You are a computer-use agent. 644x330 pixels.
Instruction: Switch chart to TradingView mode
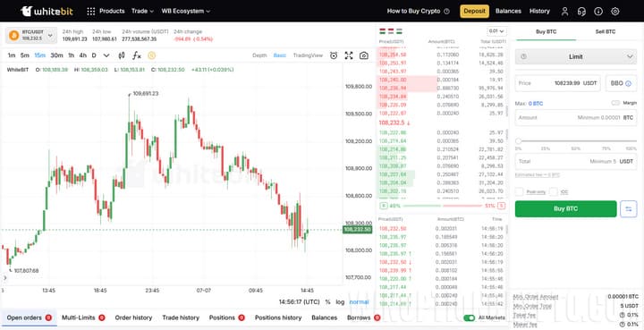pos(308,55)
